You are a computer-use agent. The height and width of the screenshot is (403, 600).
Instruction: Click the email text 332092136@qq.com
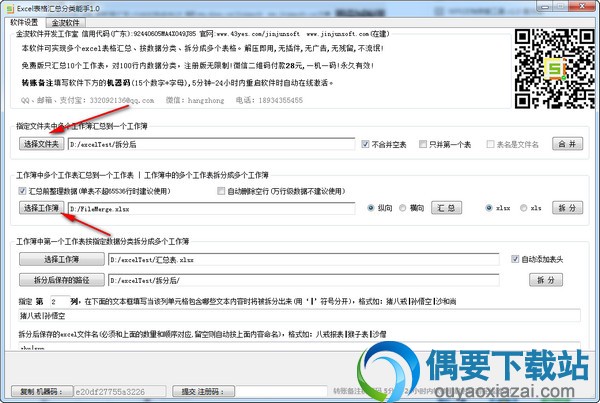pos(122,100)
